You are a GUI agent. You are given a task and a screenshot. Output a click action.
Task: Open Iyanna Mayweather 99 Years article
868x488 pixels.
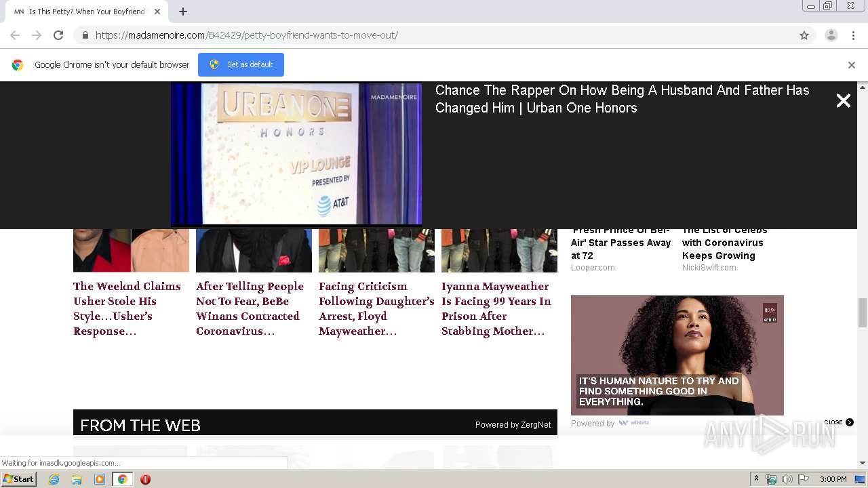(x=496, y=308)
